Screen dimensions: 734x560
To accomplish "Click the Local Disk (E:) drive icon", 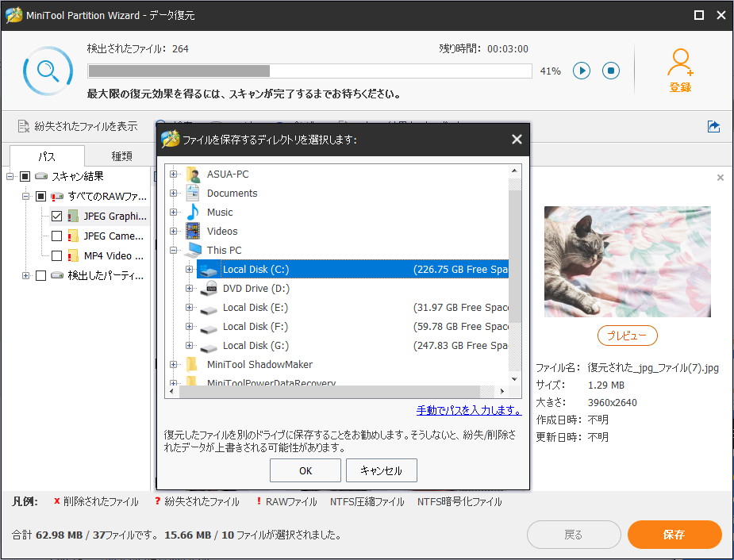I will [209, 309].
